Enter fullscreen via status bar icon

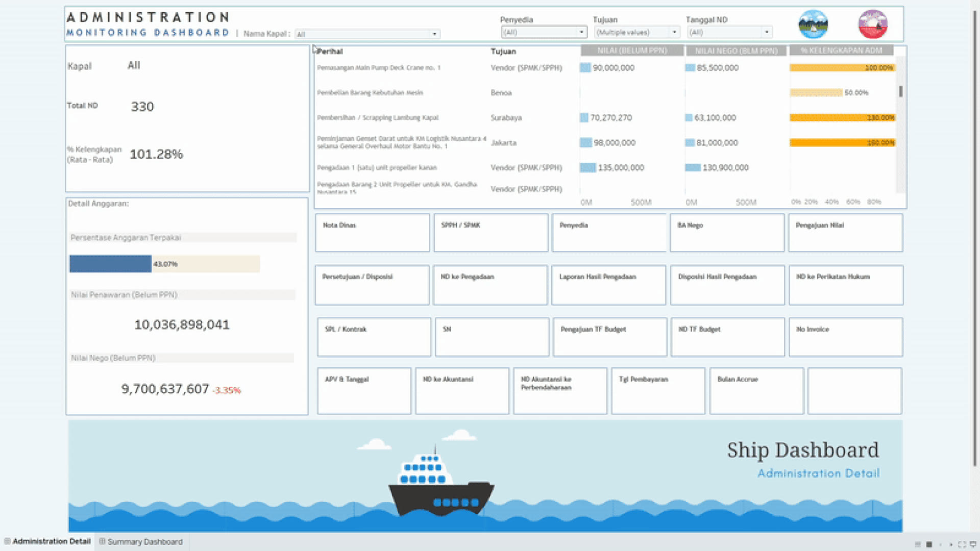point(962,544)
